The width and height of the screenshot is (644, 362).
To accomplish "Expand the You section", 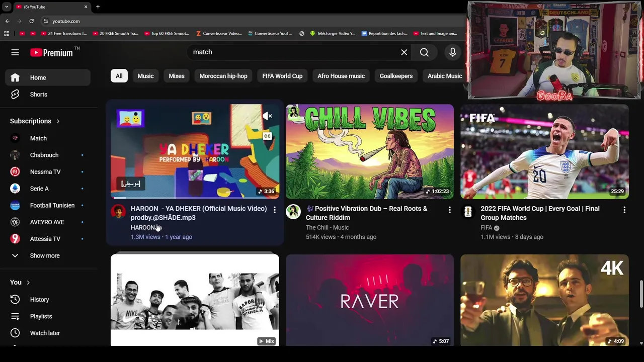I will tap(20, 283).
